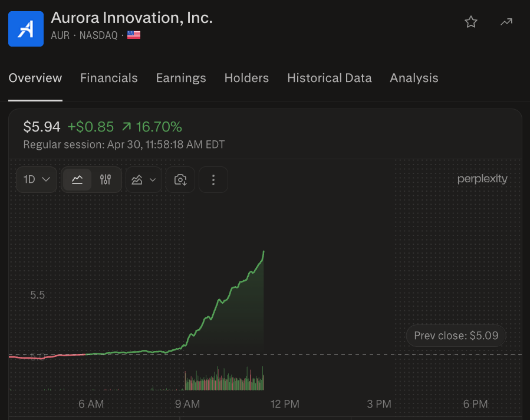The height and width of the screenshot is (420, 530).
Task: Add AUR to watchlist with star icon
Action: point(470,22)
